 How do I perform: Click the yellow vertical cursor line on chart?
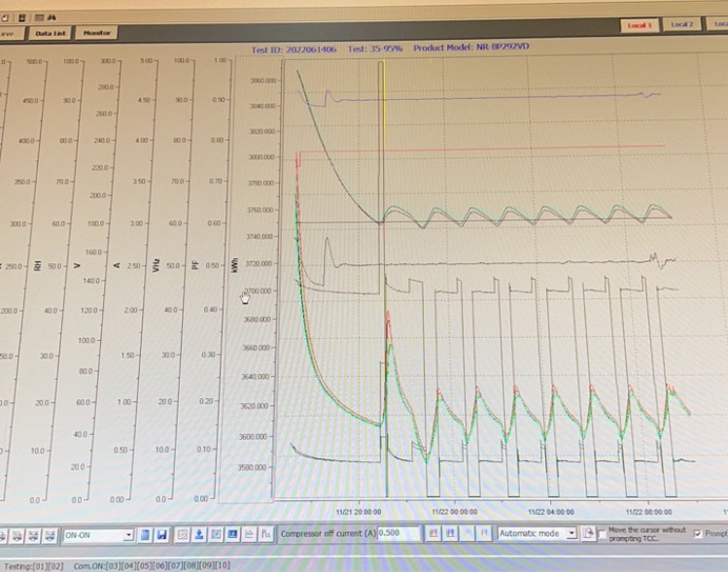pos(383,146)
